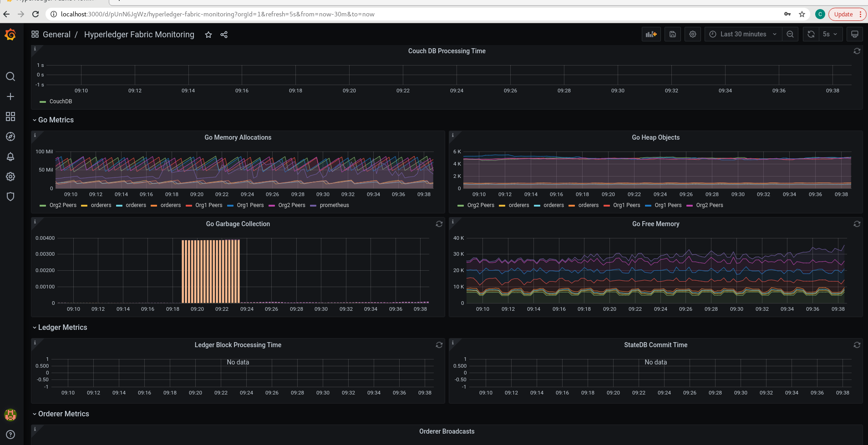Open the Explore compass sidebar icon
The width and height of the screenshot is (868, 445).
click(x=10, y=137)
